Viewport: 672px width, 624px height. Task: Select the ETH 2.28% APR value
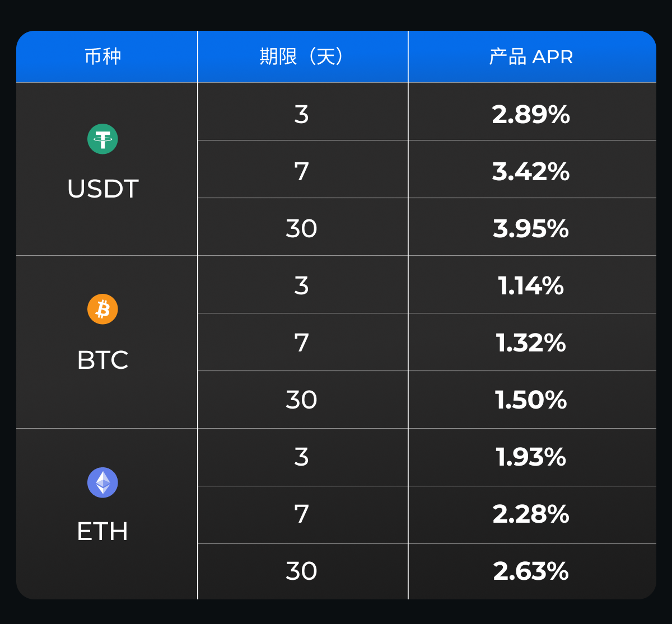(x=531, y=514)
